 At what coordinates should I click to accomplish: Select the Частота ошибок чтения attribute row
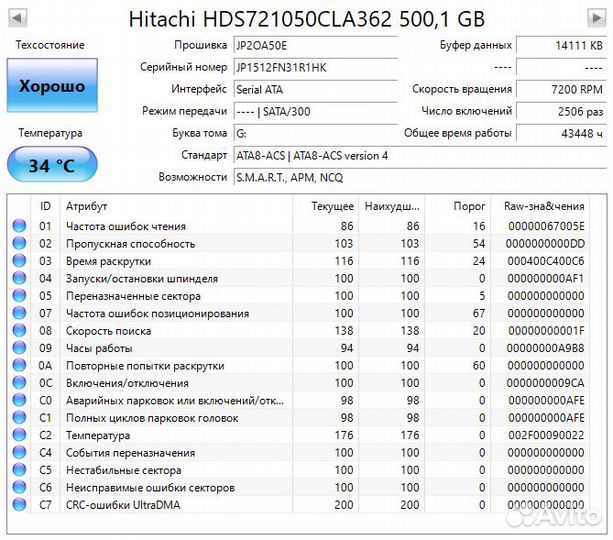point(299,226)
